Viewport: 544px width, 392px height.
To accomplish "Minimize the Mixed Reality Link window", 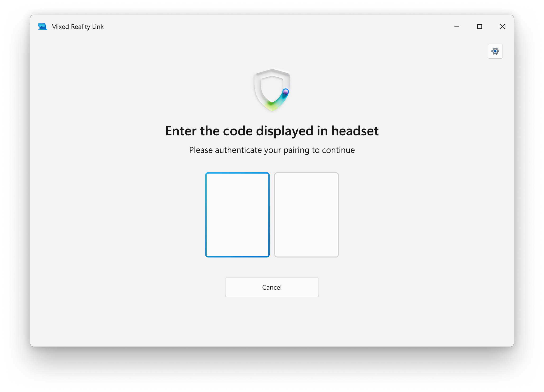I will (x=457, y=26).
